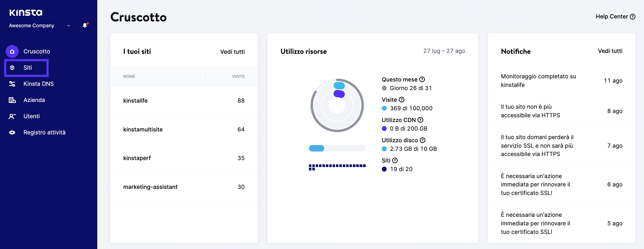Click the notification bell icon
Viewport: 644px width, 249px height.
85,25
